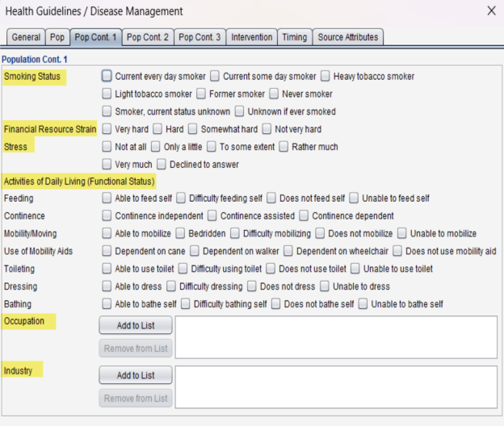Screen dimensions: 504x426
Task: Enable Unable to bathe self
Action: pos(363,304)
